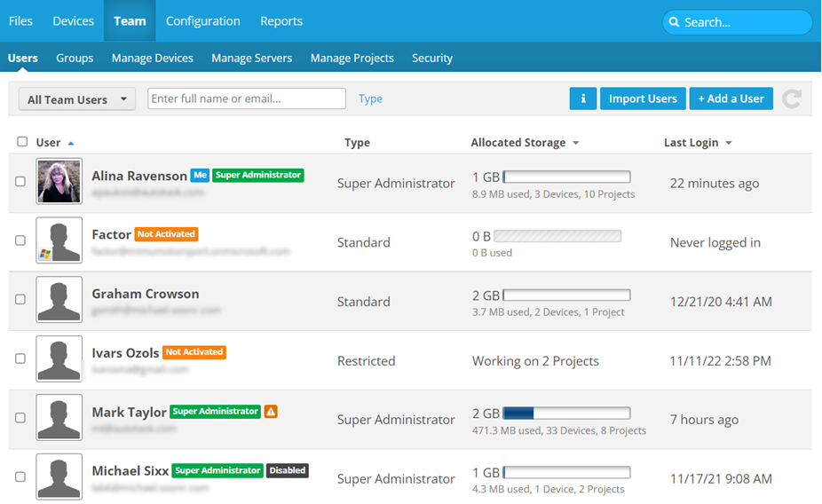Click the + Add a User button
The width and height of the screenshot is (822, 504).
coord(731,98)
